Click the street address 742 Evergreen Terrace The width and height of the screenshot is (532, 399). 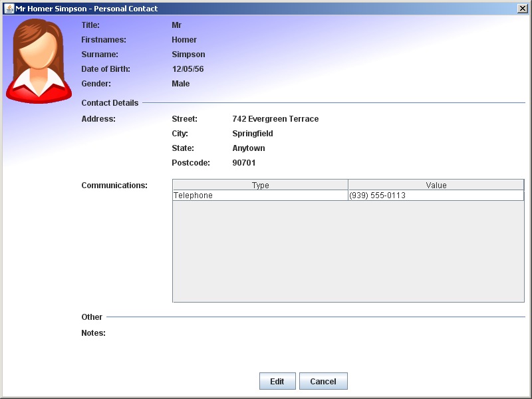point(275,118)
